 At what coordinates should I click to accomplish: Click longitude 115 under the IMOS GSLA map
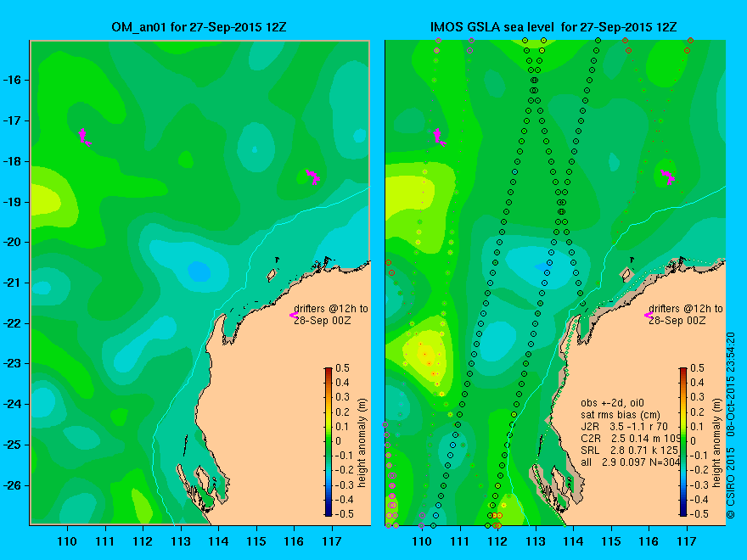[611, 541]
